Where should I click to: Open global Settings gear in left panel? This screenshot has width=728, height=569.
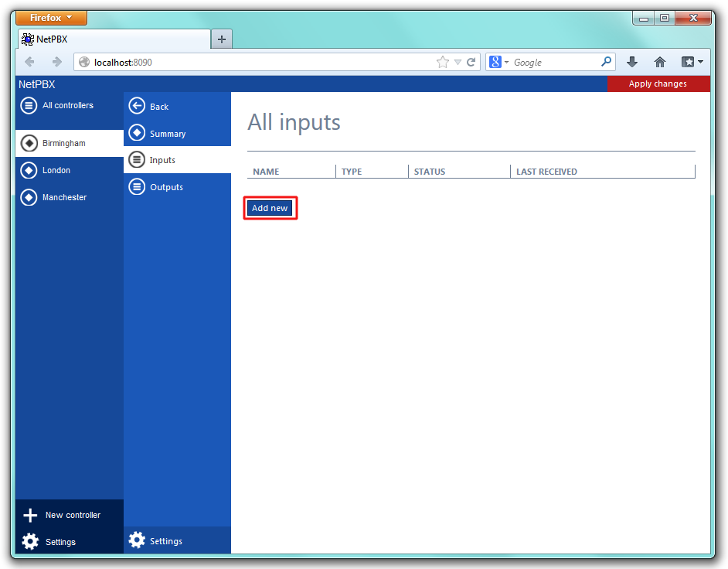[x=30, y=542]
